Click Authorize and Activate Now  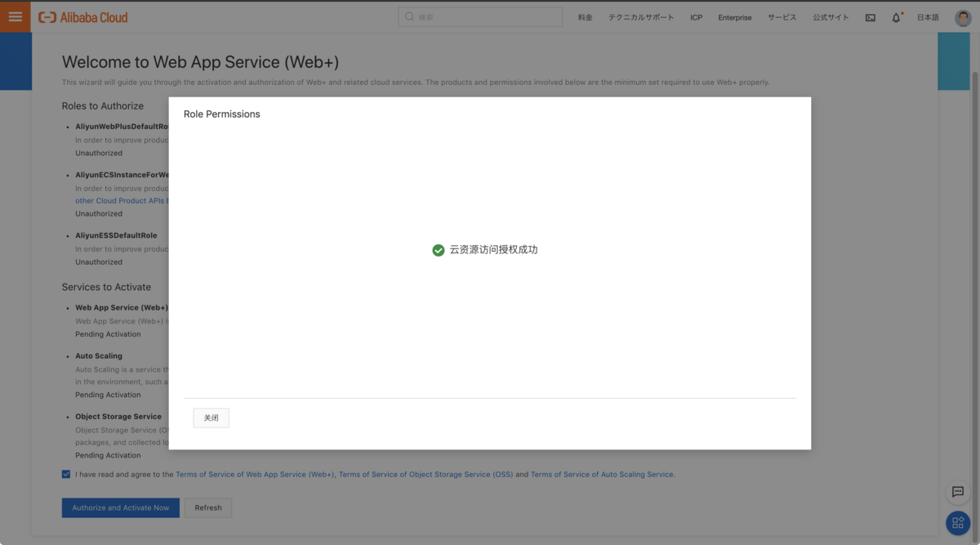[x=121, y=507]
